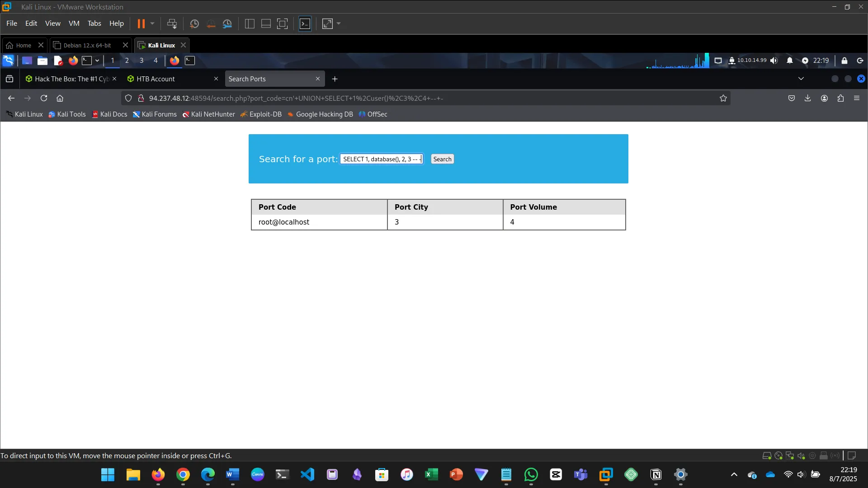Click send Ctrl+Alt+Del toolbar icon

point(172,24)
